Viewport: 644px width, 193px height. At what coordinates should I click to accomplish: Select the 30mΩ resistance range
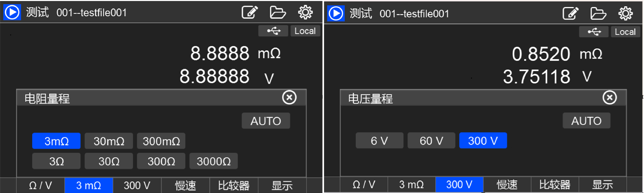pos(109,141)
